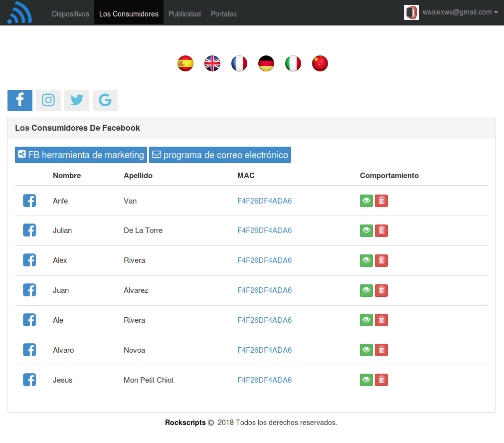The height and width of the screenshot is (443, 504).
Task: Delete consumer Anfe Van with trash icon
Action: point(381,201)
